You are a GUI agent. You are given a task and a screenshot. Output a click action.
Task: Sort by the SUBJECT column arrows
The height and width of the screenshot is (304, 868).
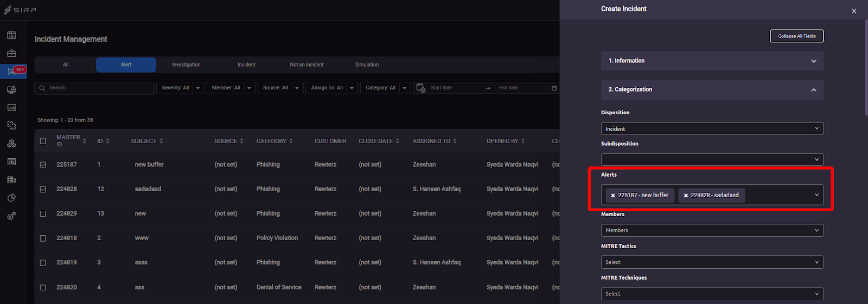click(x=161, y=141)
